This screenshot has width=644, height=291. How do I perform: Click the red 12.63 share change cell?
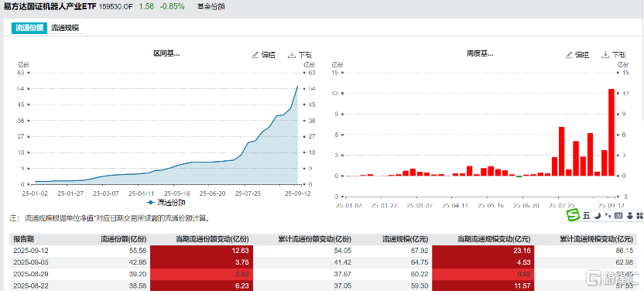pos(202,251)
